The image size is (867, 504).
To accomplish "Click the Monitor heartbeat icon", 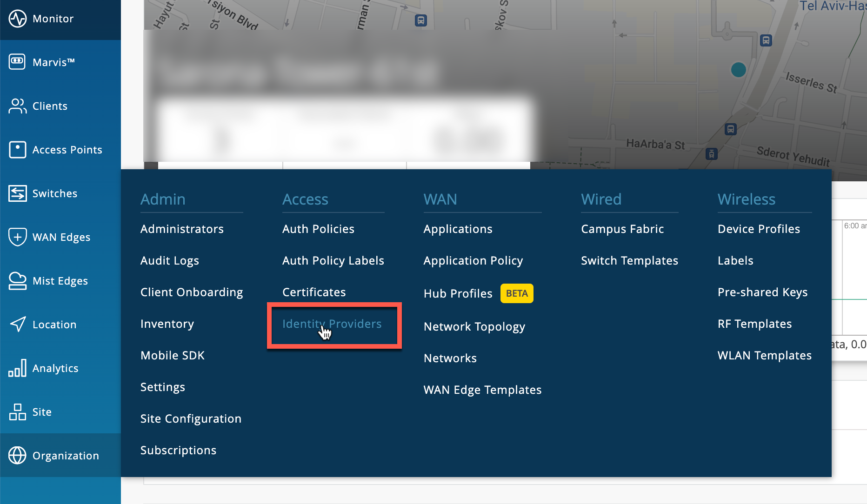I will point(18,19).
